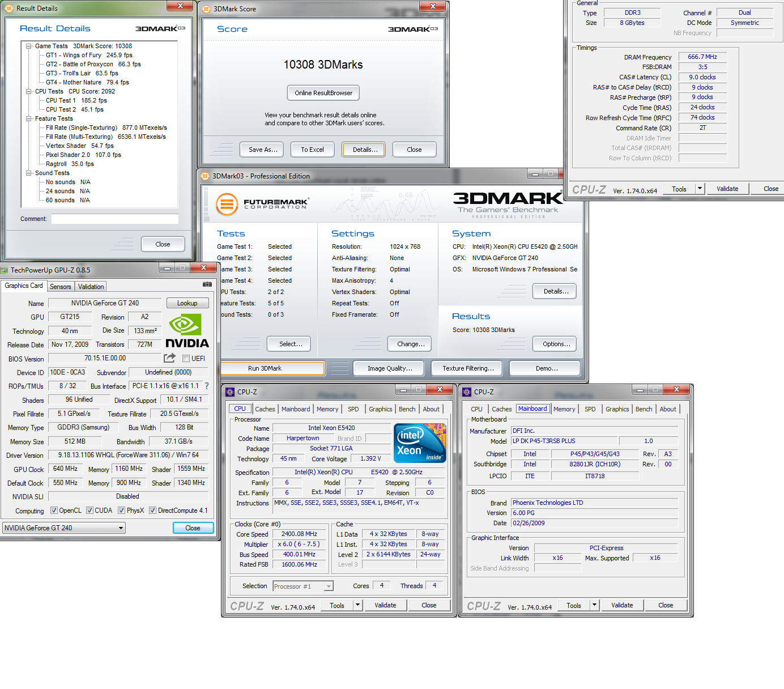Click the LP DK P45-T3RSB PLUS model field
784x689 pixels.
(564, 441)
